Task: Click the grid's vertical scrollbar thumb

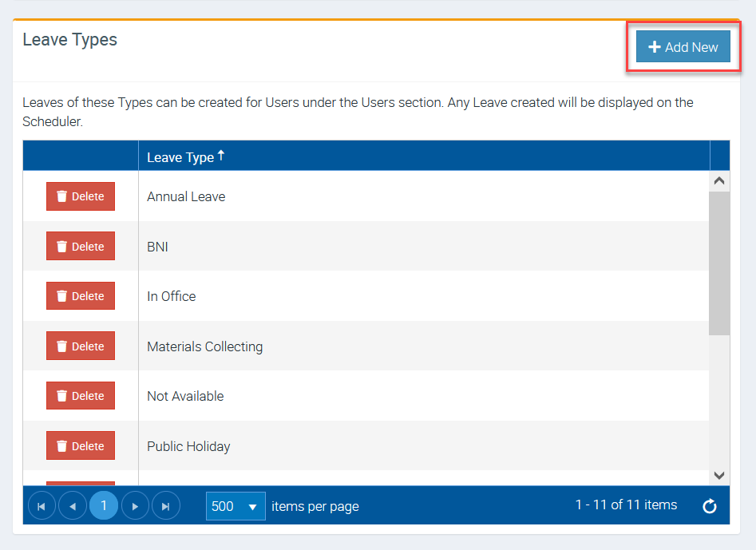Action: click(719, 263)
